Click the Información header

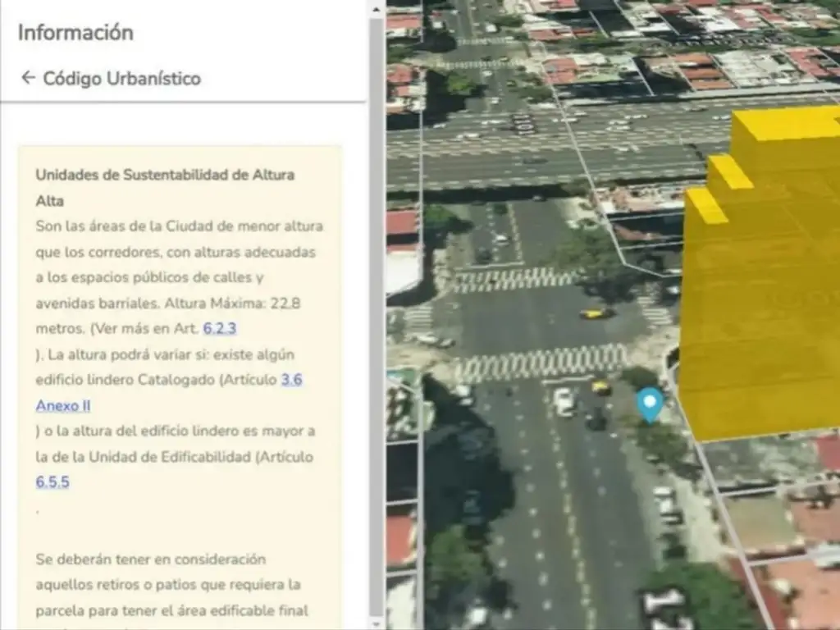[x=75, y=33]
